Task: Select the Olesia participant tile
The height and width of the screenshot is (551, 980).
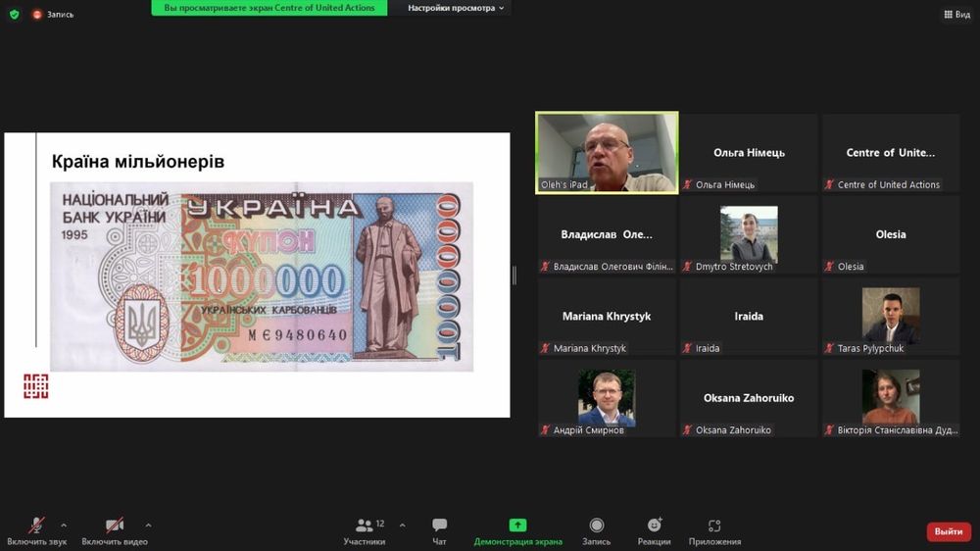Action: click(891, 234)
